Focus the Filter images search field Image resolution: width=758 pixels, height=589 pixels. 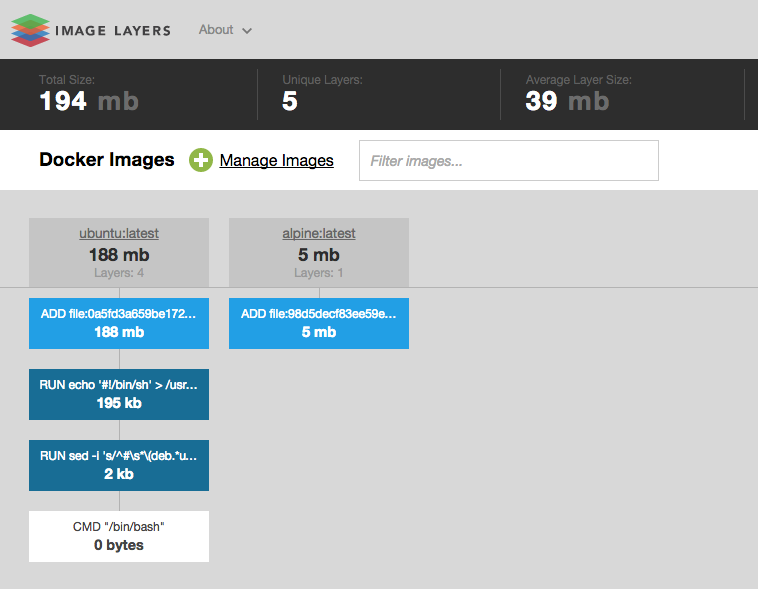point(509,161)
